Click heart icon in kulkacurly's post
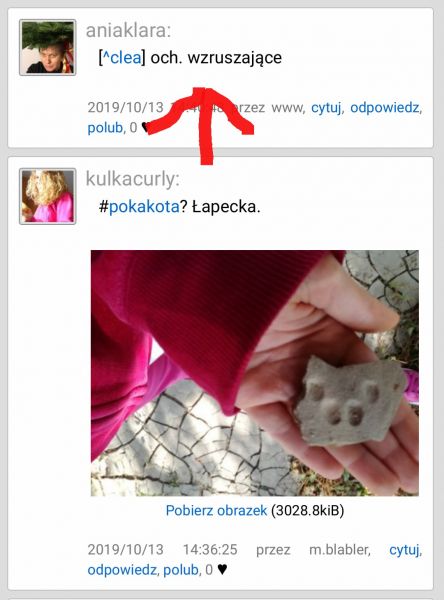Screen dimensions: 444x600 (x=222, y=570)
